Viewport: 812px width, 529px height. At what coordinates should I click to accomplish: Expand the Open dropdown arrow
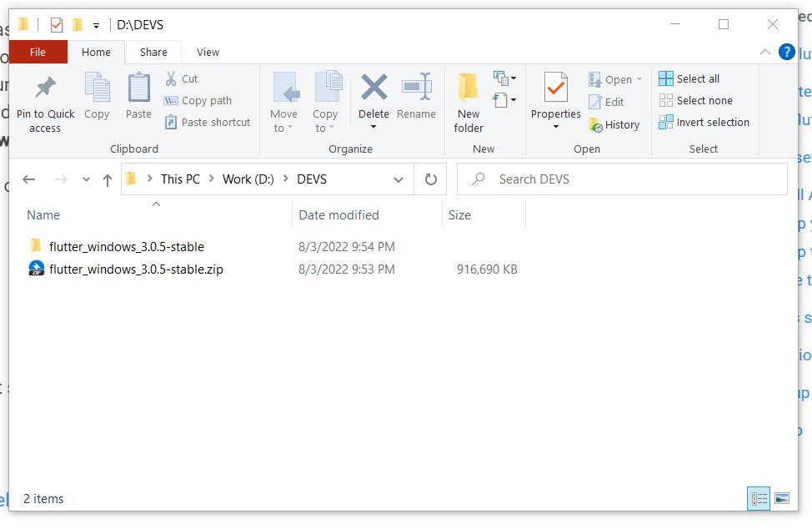pyautogui.click(x=639, y=79)
